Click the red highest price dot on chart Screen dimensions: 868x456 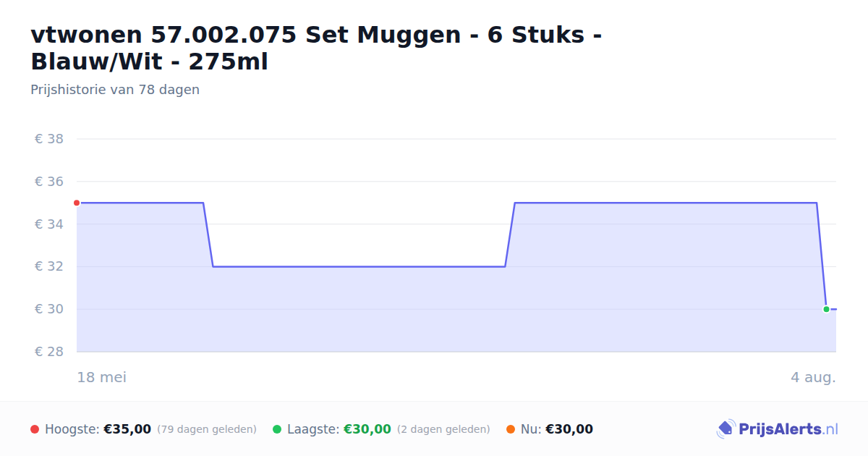pyautogui.click(x=77, y=203)
